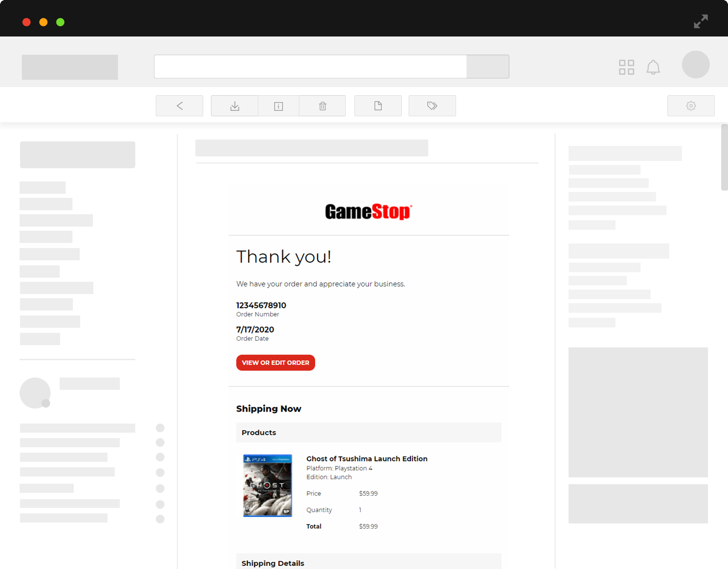Click the expand fullscreen arrows icon
This screenshot has width=728, height=569.
701,21
